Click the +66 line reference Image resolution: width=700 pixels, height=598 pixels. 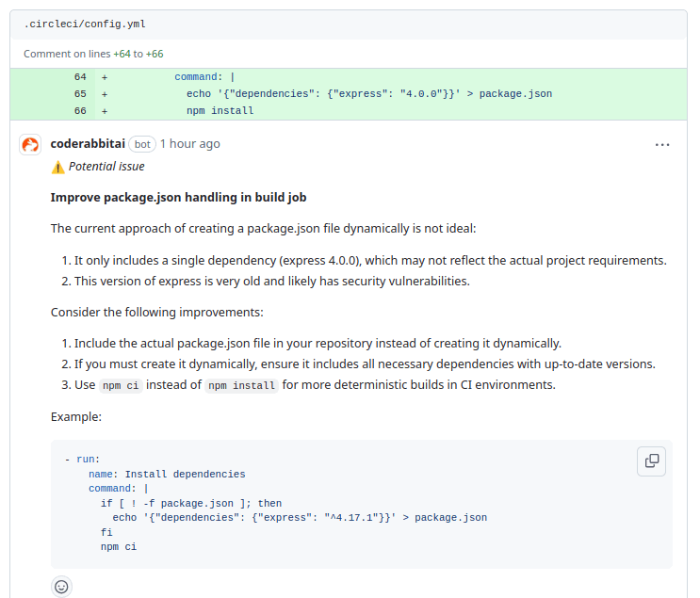155,54
